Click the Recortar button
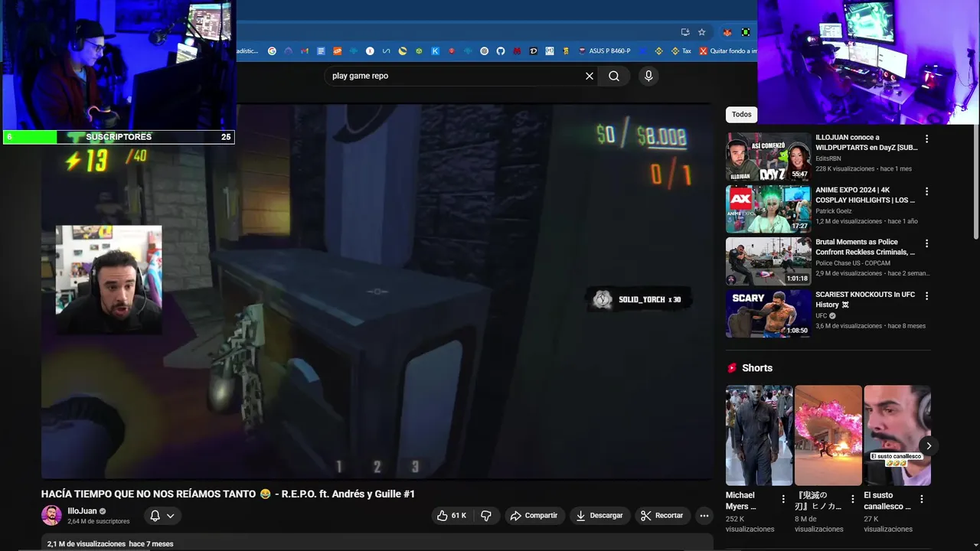Image resolution: width=980 pixels, height=551 pixels. tap(662, 516)
